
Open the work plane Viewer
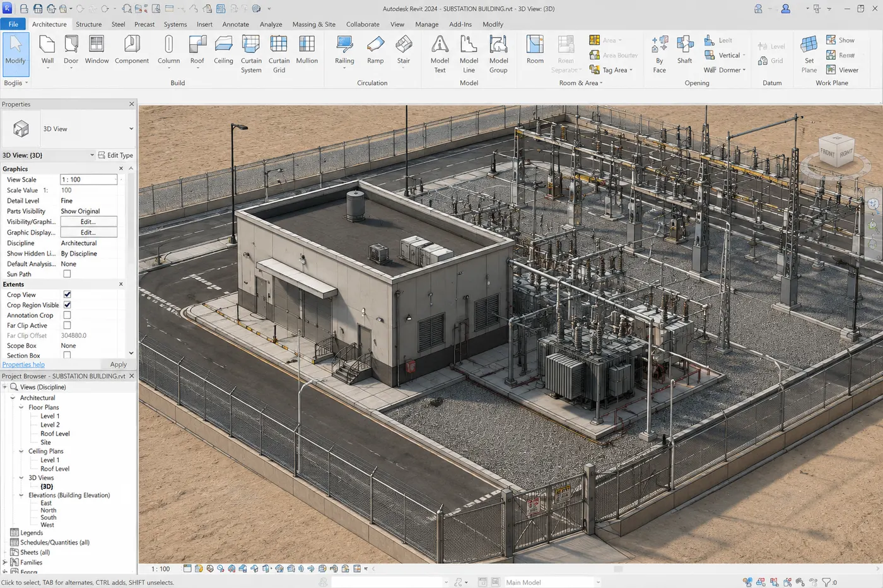843,70
